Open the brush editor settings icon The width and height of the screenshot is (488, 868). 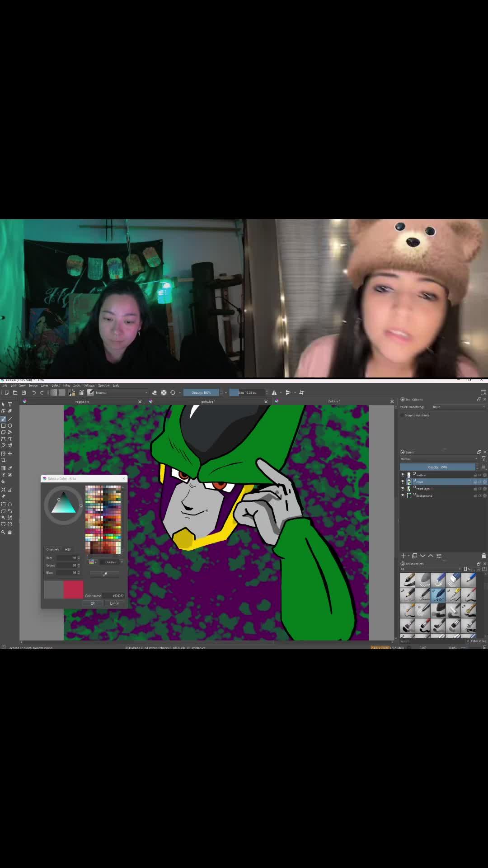tap(81, 392)
